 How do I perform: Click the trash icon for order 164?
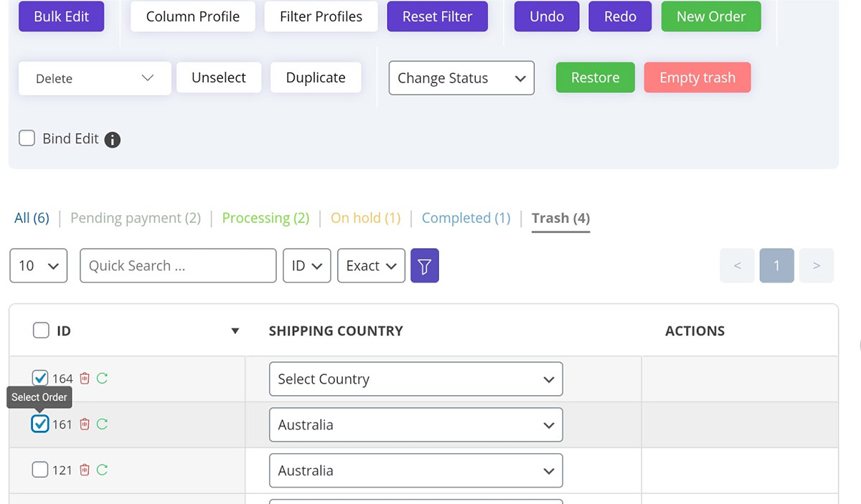click(x=85, y=379)
